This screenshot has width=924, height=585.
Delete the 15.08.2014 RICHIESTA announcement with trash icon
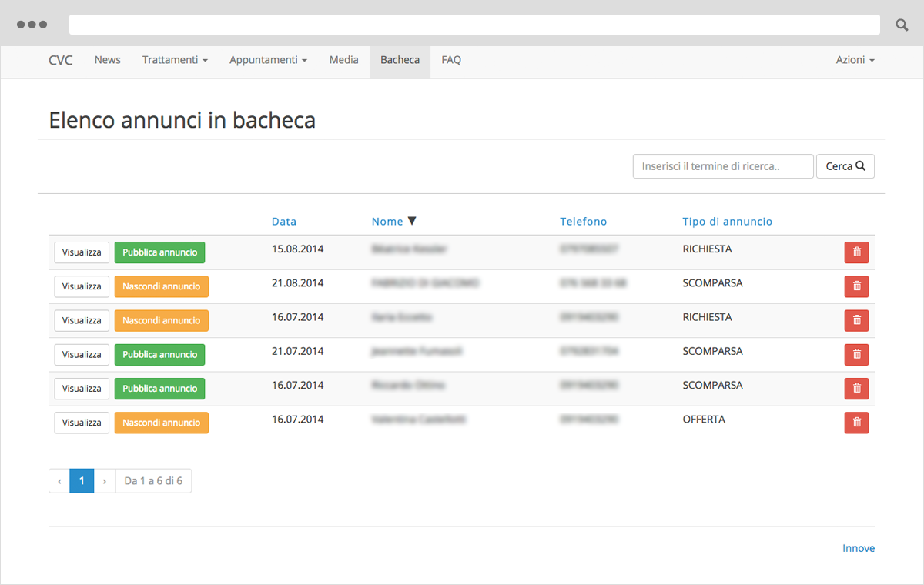point(856,252)
